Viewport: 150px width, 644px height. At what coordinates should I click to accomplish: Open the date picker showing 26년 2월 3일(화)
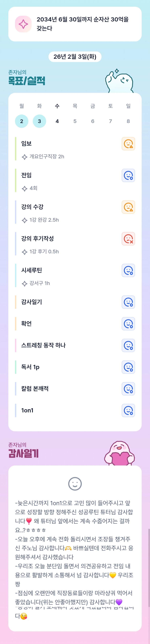point(75,57)
